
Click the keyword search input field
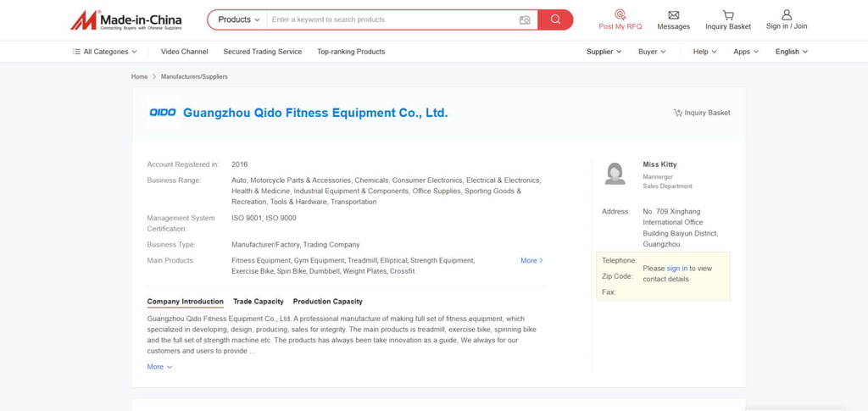(x=390, y=19)
